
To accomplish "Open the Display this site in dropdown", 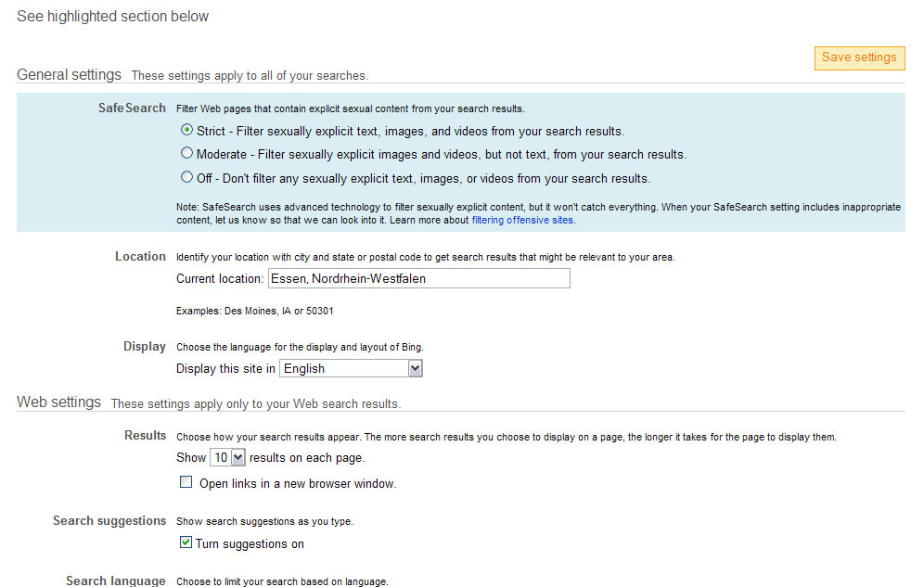I will coord(351,368).
